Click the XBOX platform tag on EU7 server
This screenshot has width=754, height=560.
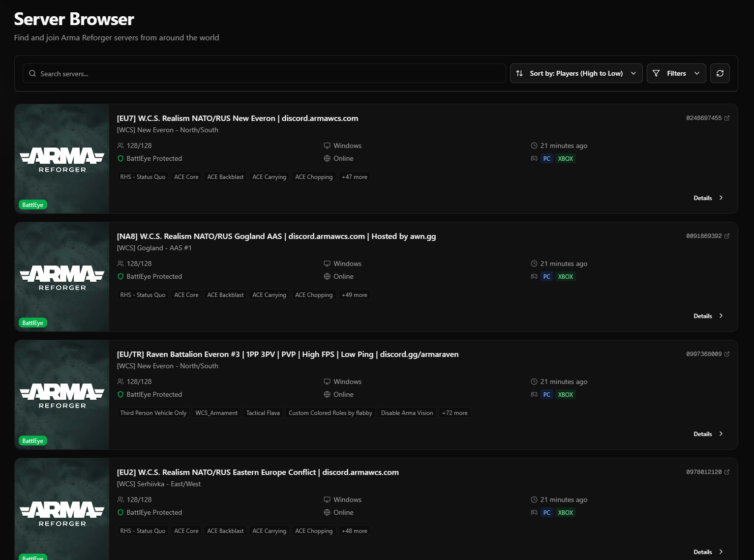(x=565, y=159)
